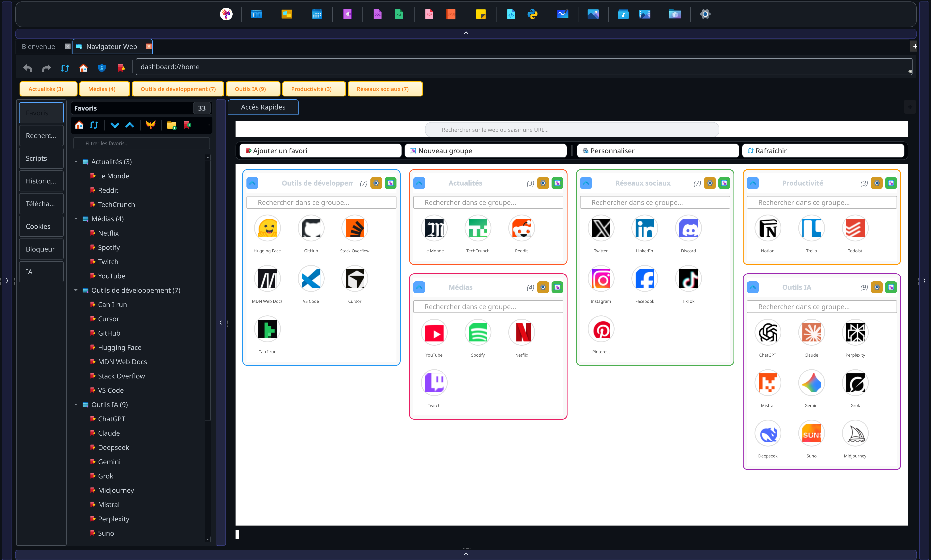Click the dashboard://home address bar
The height and width of the screenshot is (560, 931).
click(x=524, y=67)
